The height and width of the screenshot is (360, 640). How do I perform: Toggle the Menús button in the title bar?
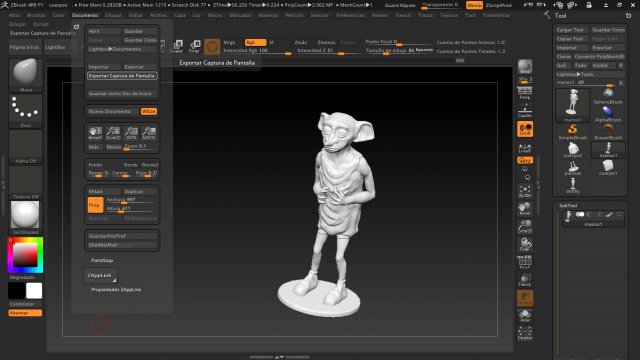click(474, 5)
